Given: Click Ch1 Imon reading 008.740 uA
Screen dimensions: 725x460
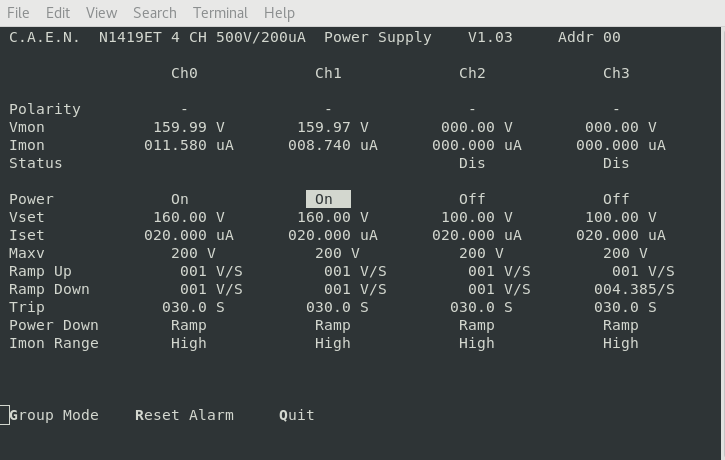Looking at the screenshot, I should point(332,145).
